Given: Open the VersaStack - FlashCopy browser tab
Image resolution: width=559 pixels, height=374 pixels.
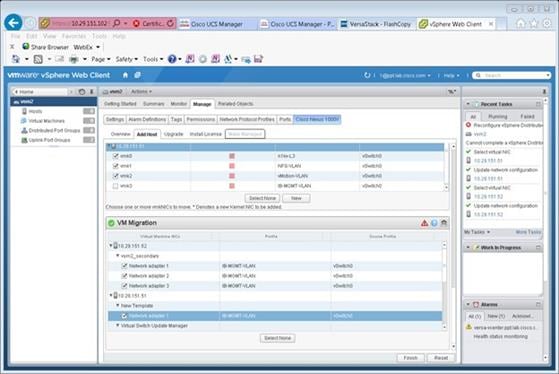Looking at the screenshot, I should click(x=376, y=24).
